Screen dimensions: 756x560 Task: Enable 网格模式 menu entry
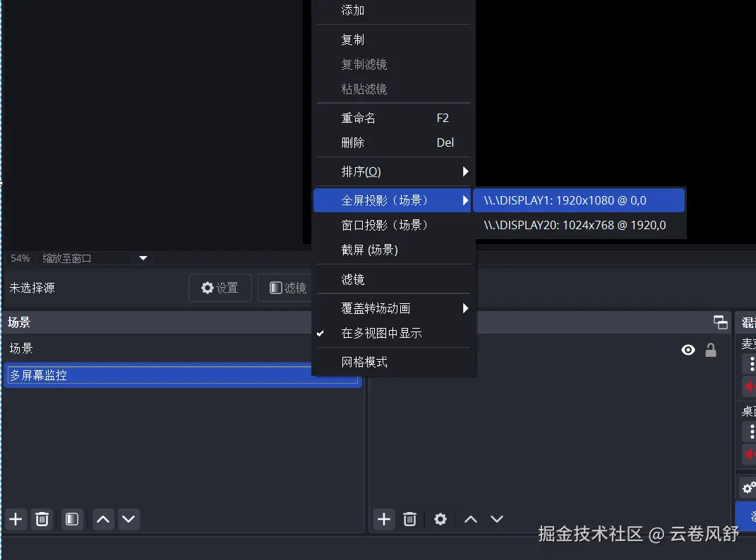click(393, 362)
